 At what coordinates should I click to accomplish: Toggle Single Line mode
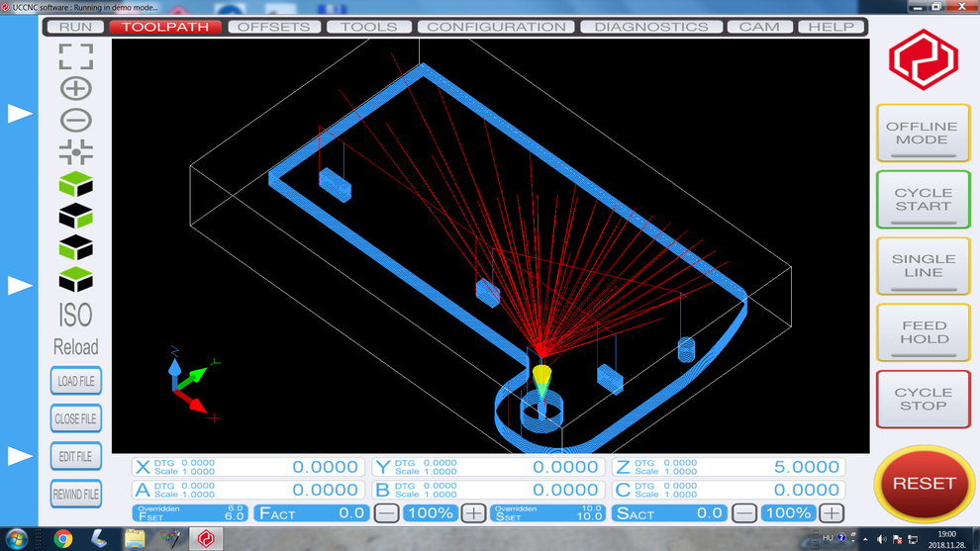(x=922, y=266)
